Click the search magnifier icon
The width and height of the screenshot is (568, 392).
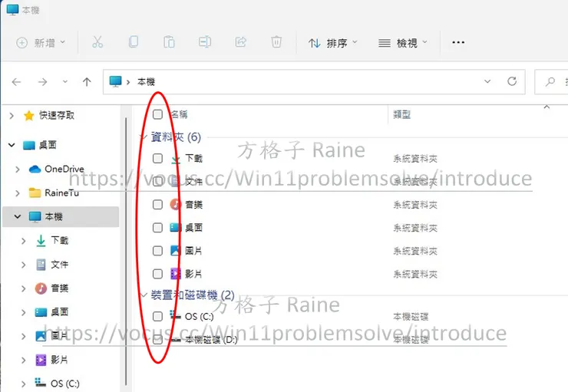click(550, 81)
